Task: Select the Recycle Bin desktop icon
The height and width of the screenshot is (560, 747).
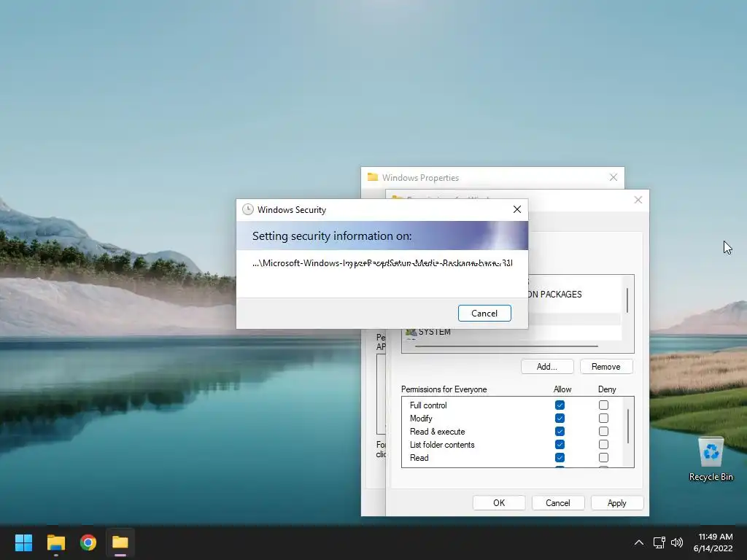Action: pyautogui.click(x=711, y=459)
